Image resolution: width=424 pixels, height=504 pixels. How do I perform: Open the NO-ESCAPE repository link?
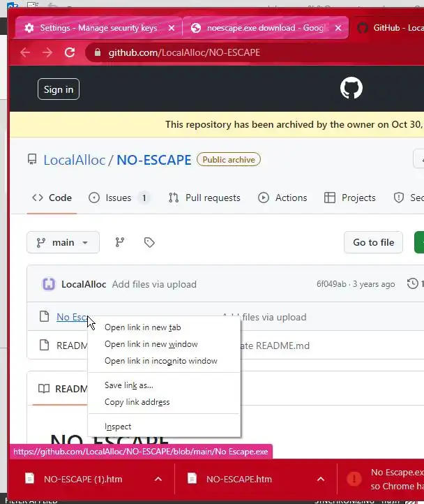154,160
